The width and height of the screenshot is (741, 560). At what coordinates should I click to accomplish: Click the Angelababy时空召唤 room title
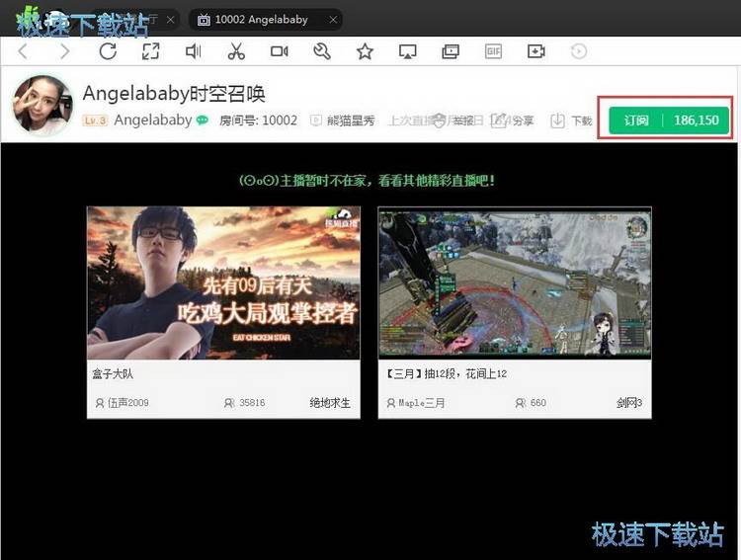[x=174, y=94]
